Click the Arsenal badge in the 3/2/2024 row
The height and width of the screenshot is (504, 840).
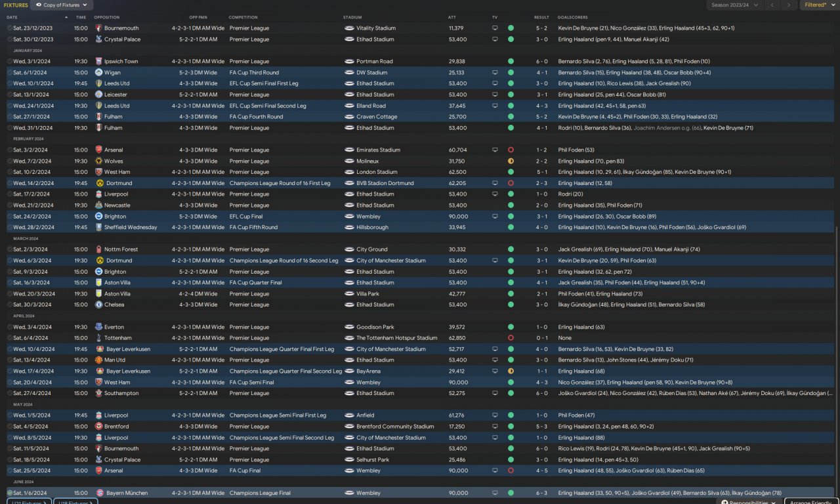pos(100,150)
